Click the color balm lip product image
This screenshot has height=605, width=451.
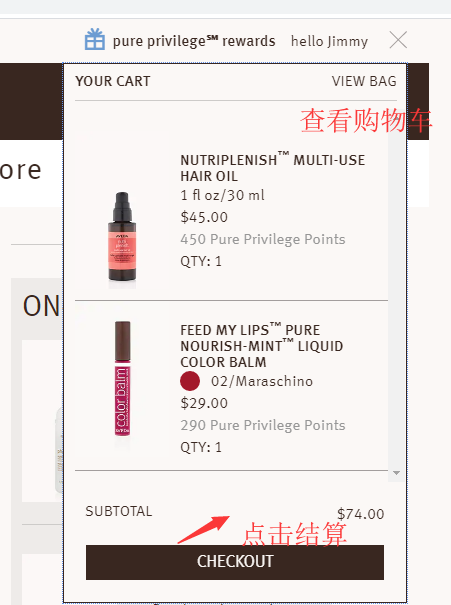122,380
